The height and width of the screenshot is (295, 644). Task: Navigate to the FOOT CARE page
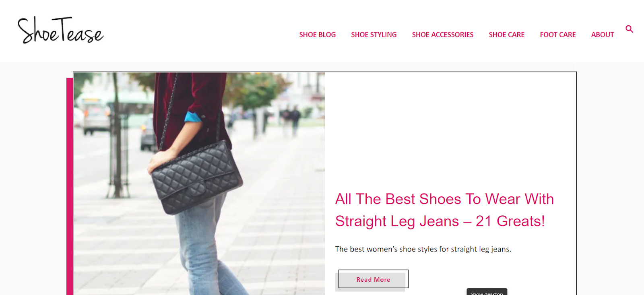click(558, 35)
